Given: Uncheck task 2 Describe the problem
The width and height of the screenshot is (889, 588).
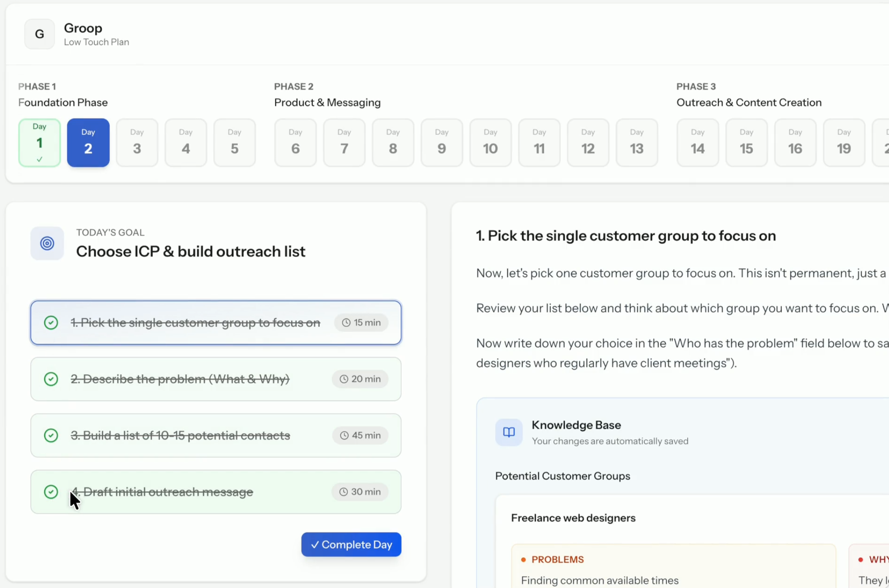Looking at the screenshot, I should (x=51, y=379).
